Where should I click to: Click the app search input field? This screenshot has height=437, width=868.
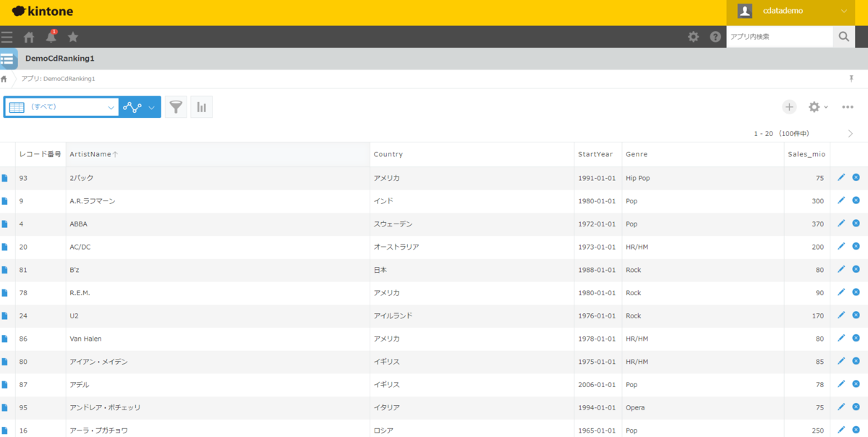(780, 37)
